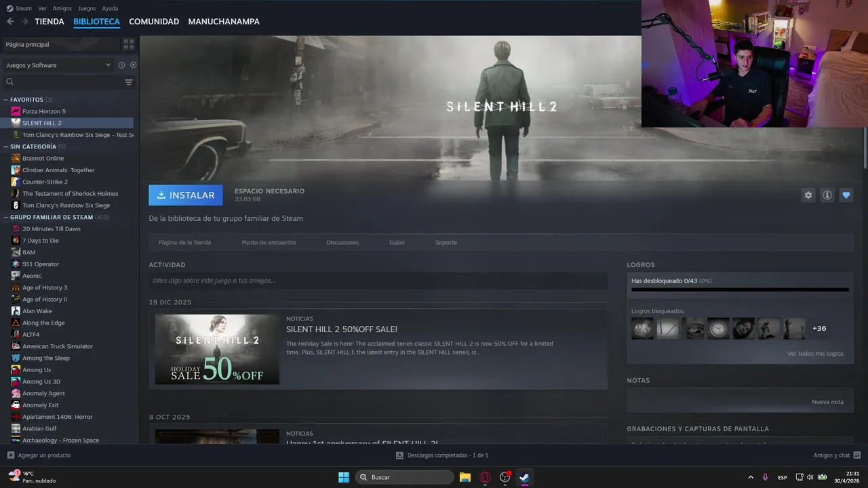Collapse GRUPO FAMILIAR DE STEAM section
This screenshot has width=868, height=488.
[6, 217]
